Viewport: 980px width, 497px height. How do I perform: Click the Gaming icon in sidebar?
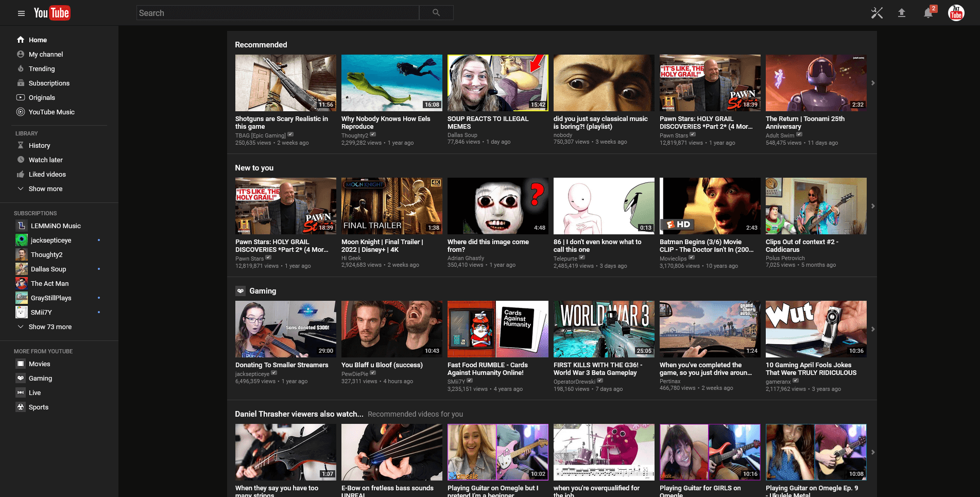[x=21, y=378]
